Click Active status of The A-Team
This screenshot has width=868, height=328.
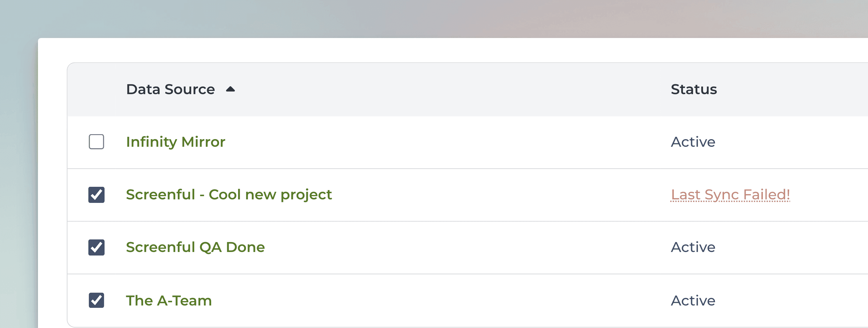pyautogui.click(x=693, y=300)
